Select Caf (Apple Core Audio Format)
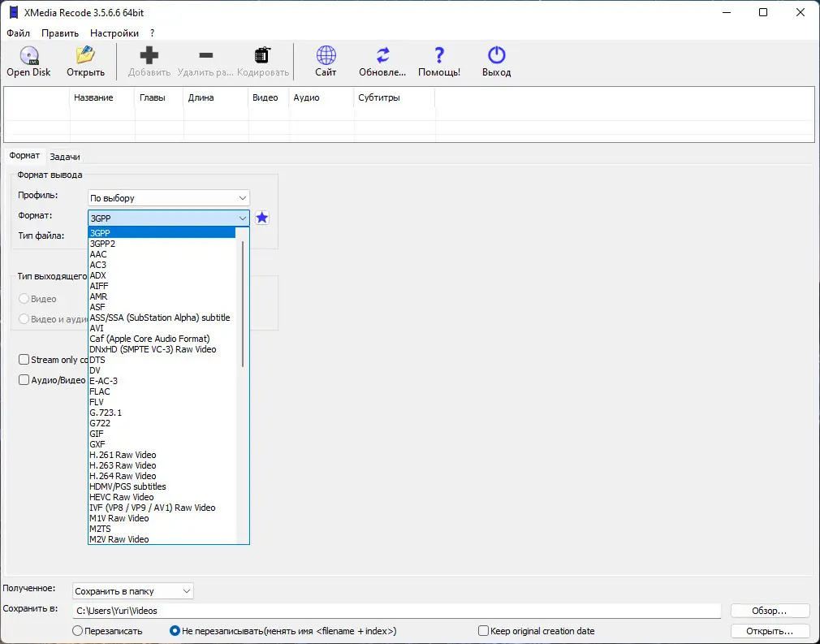Viewport: 820px width, 644px height. [x=162, y=339]
